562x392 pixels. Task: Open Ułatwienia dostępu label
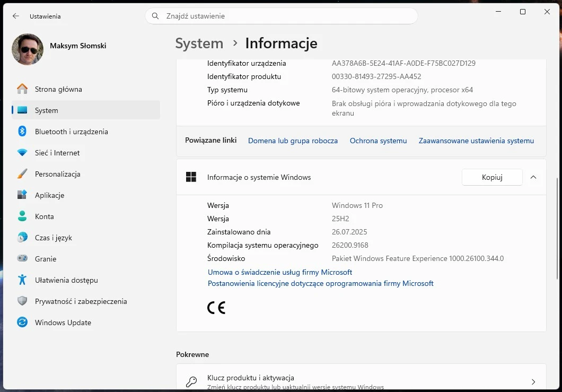66,280
